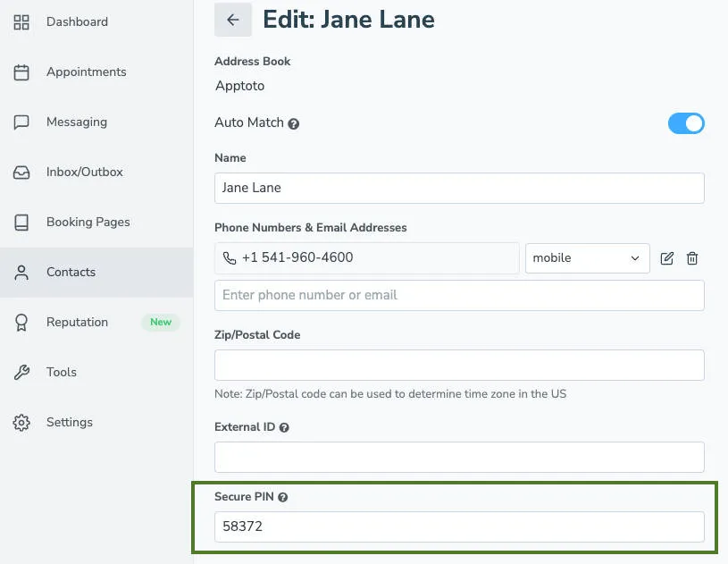Screen dimensions: 728x564
Task: Disable the Auto Match toggle
Action: (x=686, y=122)
